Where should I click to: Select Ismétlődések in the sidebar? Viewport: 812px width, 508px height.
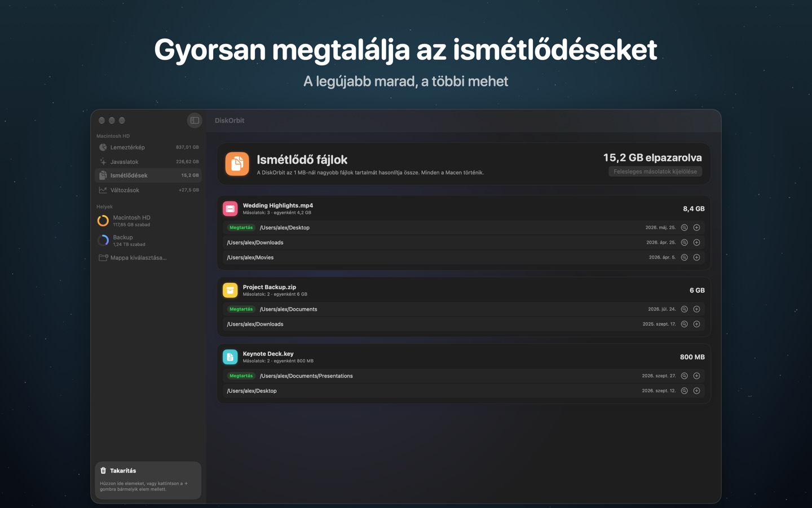pos(148,176)
